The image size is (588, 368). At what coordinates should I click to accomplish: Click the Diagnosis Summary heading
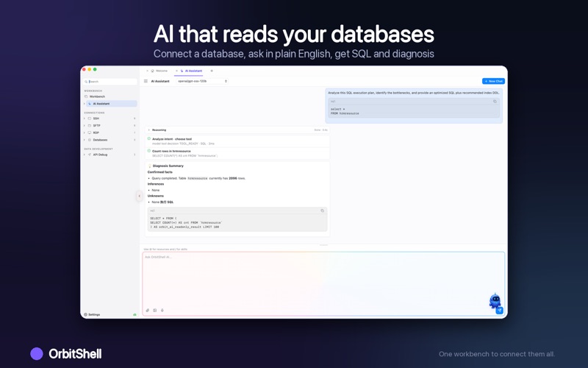pyautogui.click(x=168, y=166)
